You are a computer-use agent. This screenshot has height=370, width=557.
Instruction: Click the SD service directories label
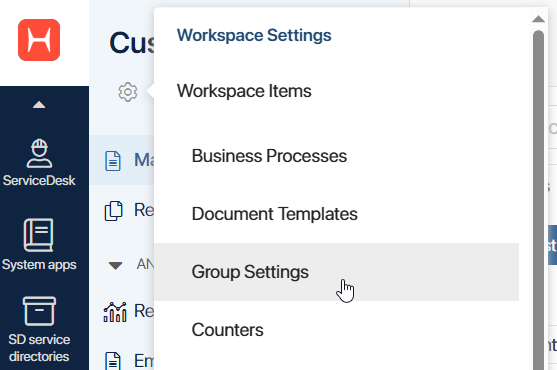(39, 348)
